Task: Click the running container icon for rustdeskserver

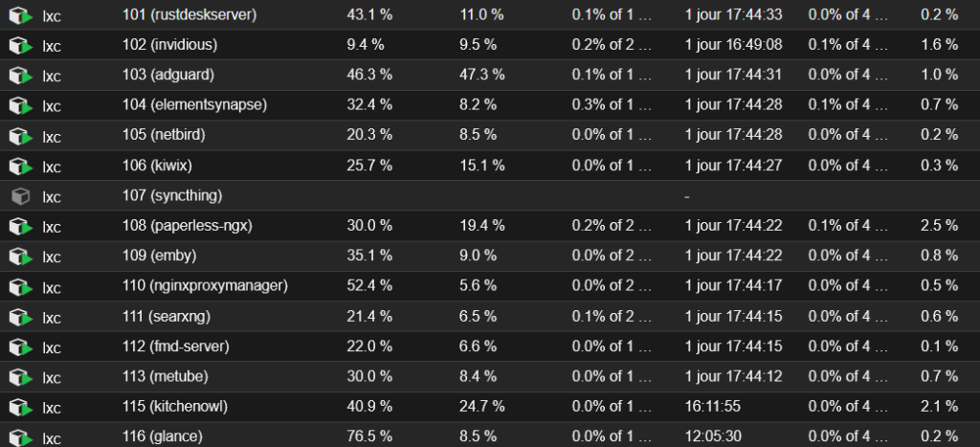Action: click(x=21, y=15)
